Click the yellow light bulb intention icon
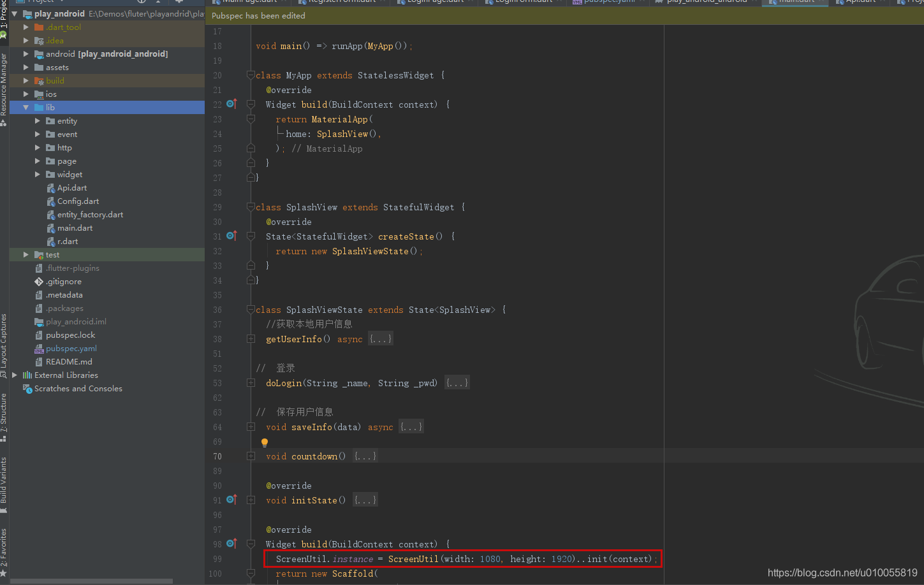 tap(265, 442)
